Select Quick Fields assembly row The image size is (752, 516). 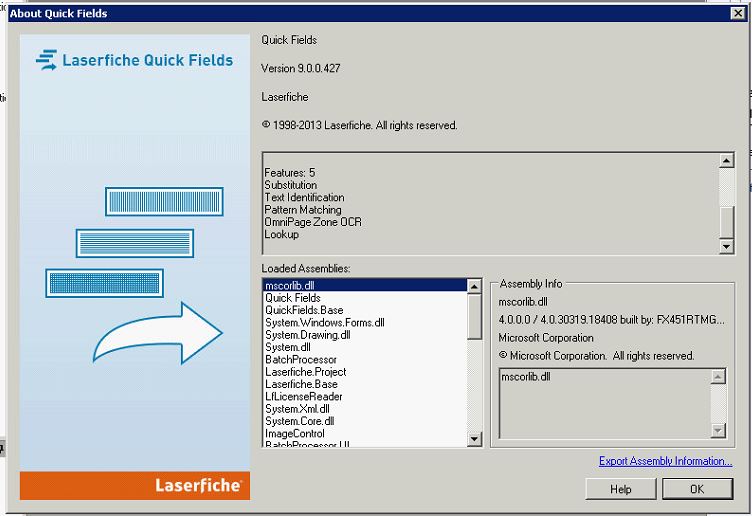coord(364,298)
